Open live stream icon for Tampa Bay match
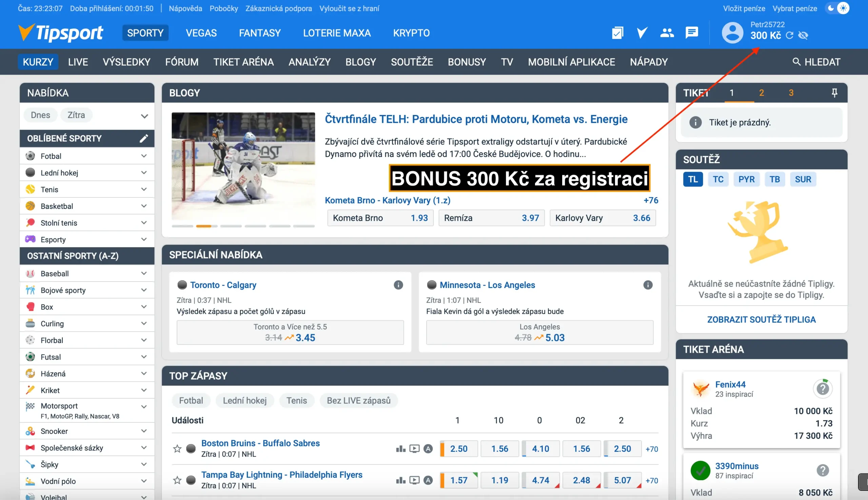868x500 pixels. [x=414, y=480]
